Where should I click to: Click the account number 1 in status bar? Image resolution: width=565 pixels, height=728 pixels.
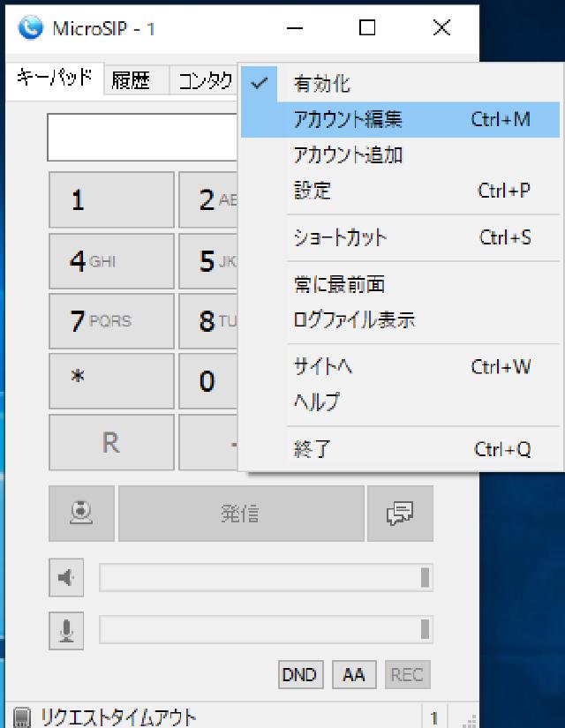coord(434,718)
